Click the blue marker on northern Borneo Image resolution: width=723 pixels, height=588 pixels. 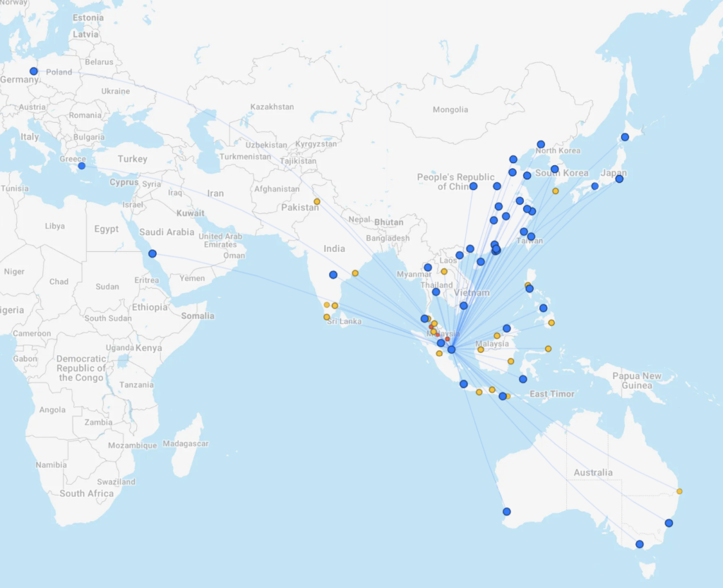pyautogui.click(x=507, y=328)
